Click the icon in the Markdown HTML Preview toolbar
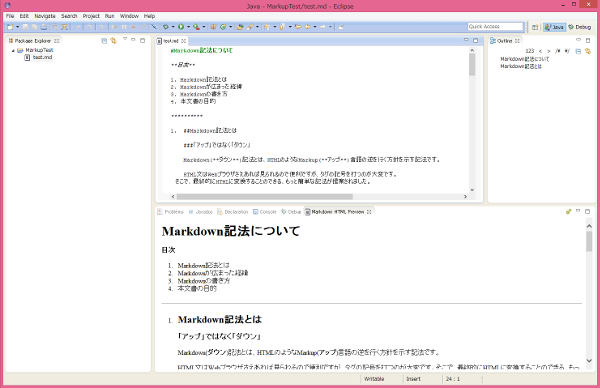The width and height of the screenshot is (600, 388). coord(568,211)
